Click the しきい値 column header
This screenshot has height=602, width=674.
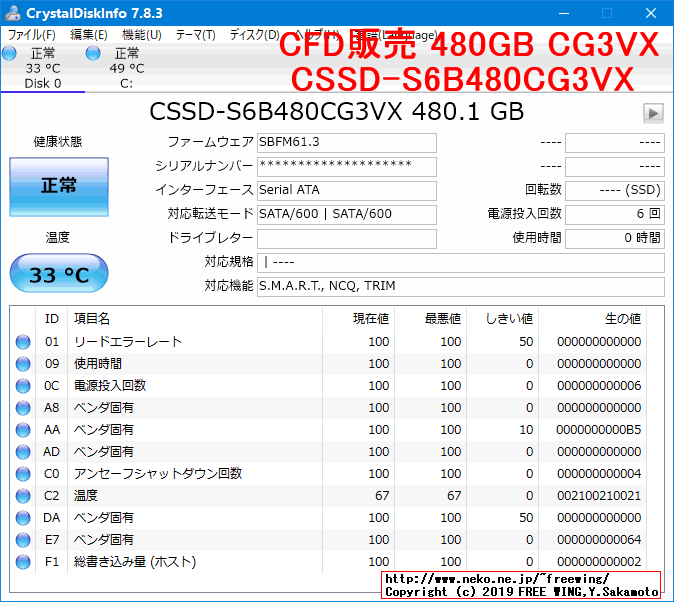[x=502, y=319]
